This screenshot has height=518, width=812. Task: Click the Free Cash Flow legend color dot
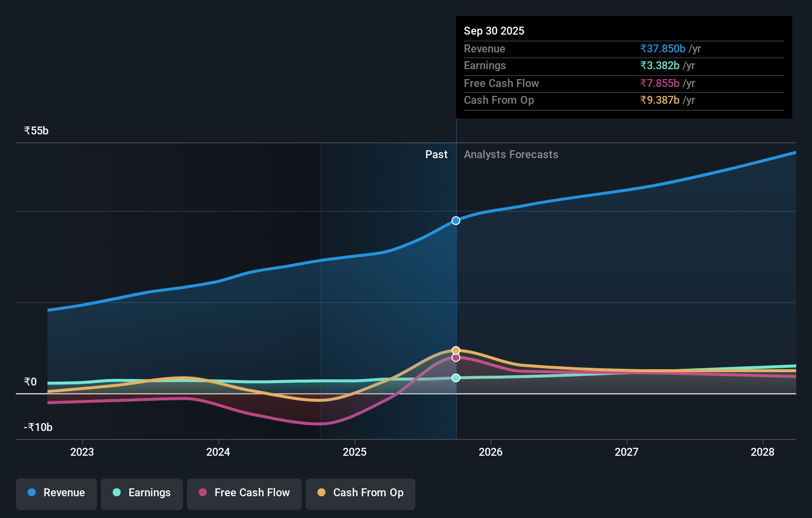pyautogui.click(x=203, y=493)
